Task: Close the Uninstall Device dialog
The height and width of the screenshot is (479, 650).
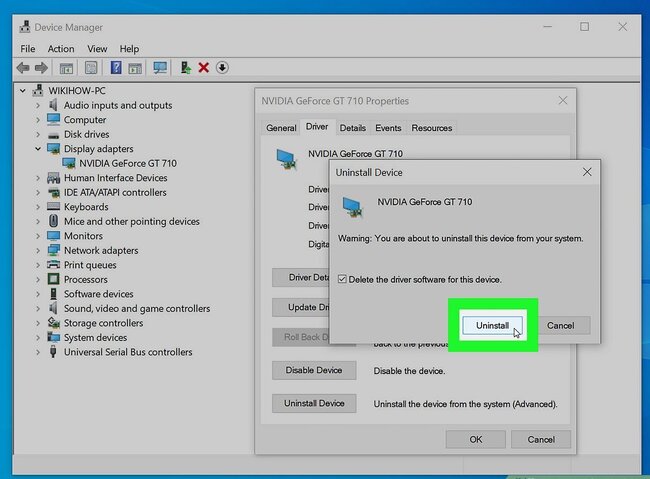Action: pyautogui.click(x=587, y=172)
